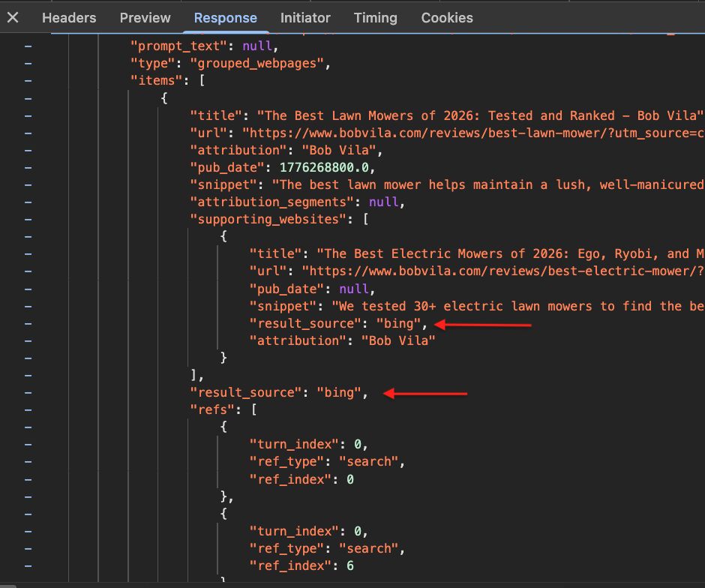705x588 pixels.
Task: Click the "ref_index": 6 line
Action: 301,565
